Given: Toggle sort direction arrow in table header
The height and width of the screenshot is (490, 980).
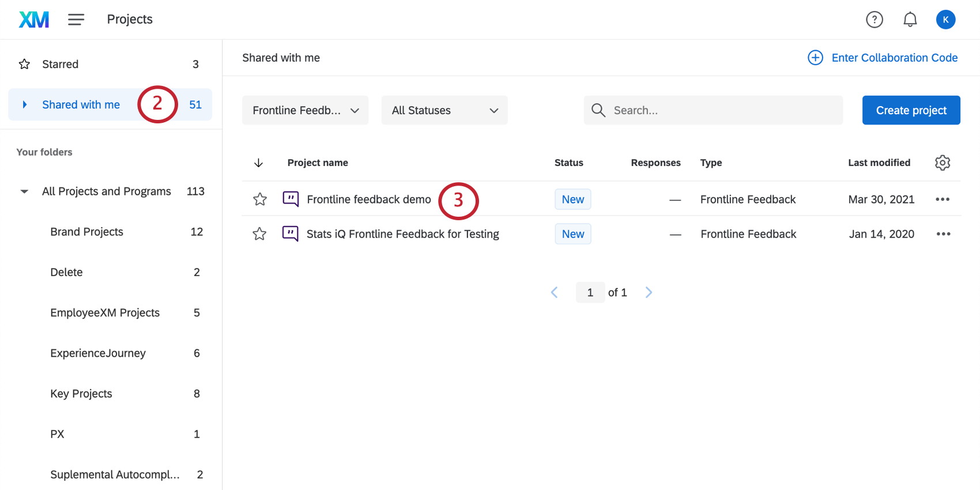Looking at the screenshot, I should (258, 163).
